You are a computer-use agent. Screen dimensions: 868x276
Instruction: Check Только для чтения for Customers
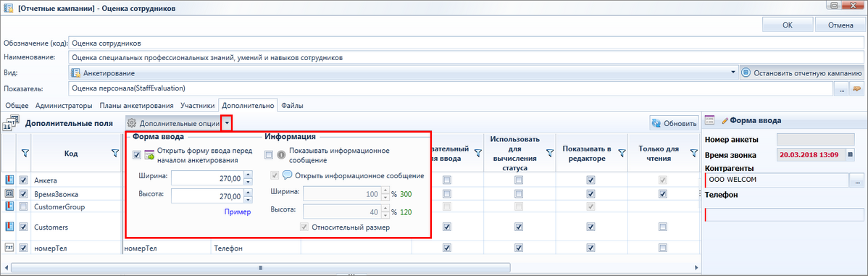click(663, 227)
